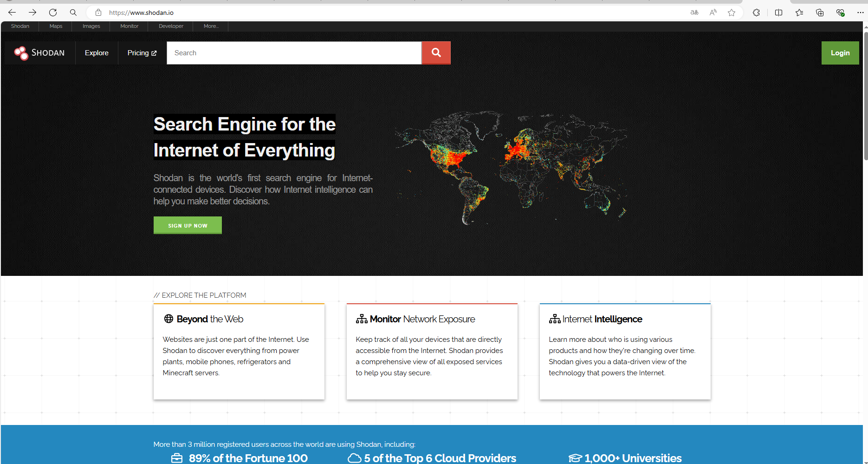
Task: Focus the Shodan search box
Action: (294, 53)
